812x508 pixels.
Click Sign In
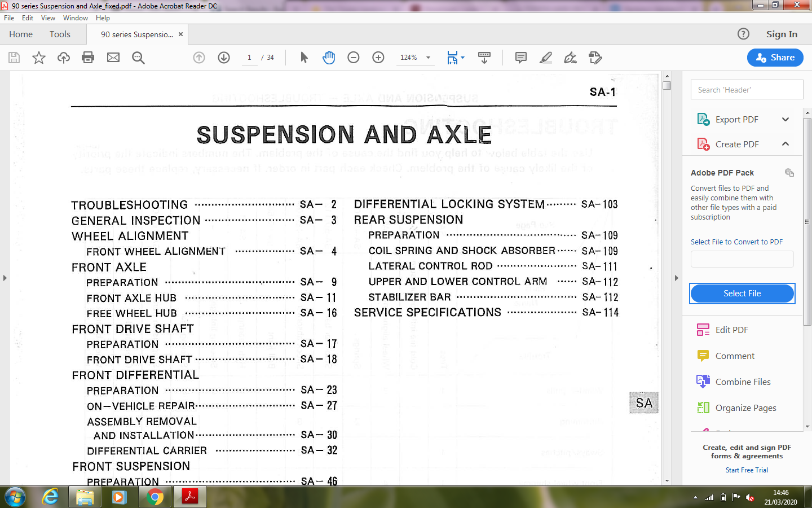tap(782, 34)
